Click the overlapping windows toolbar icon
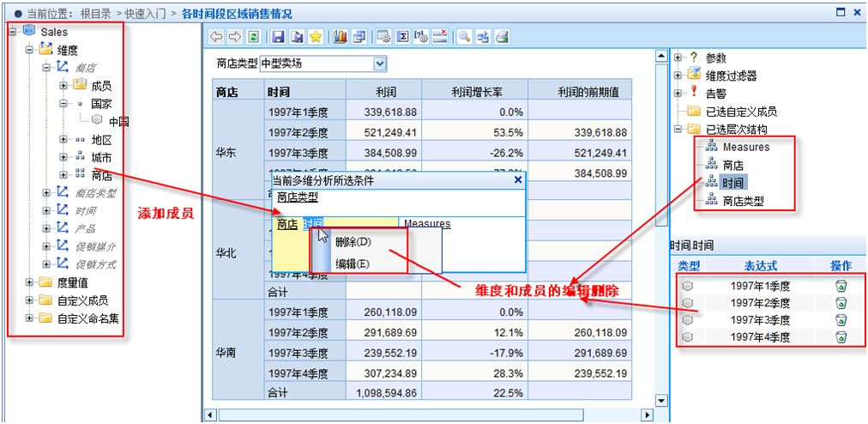 [x=359, y=37]
